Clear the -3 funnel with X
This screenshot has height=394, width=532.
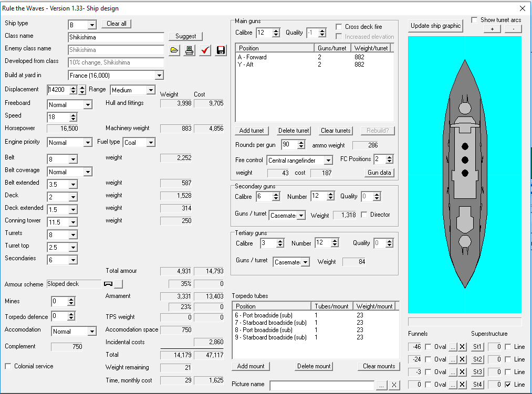click(x=462, y=371)
